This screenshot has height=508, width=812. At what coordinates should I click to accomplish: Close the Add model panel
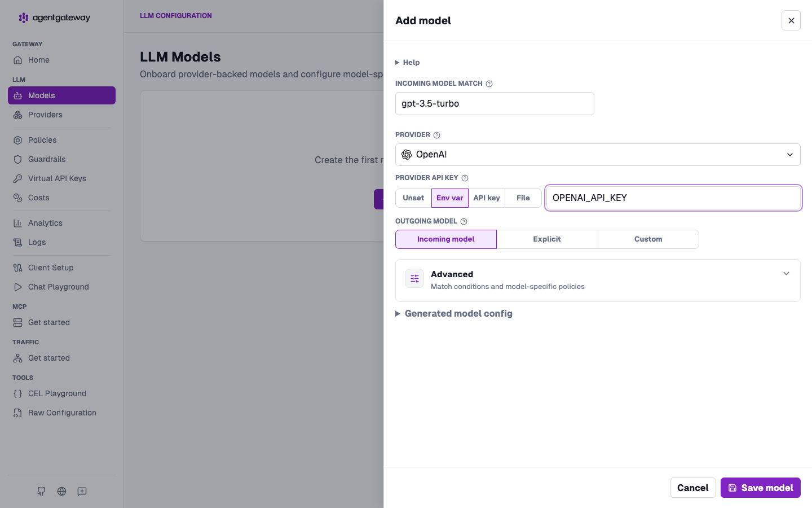(x=791, y=20)
